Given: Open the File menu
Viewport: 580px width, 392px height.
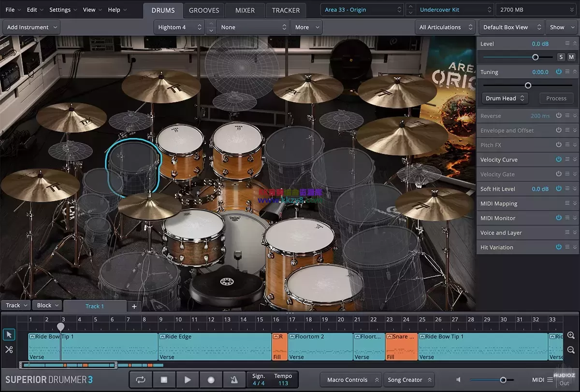Looking at the screenshot, I should pos(13,10).
